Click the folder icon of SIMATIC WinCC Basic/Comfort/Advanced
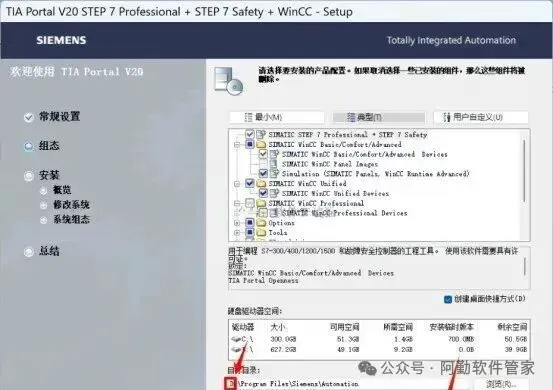Image resolution: width=553 pixels, height=390 pixels. (x=261, y=145)
